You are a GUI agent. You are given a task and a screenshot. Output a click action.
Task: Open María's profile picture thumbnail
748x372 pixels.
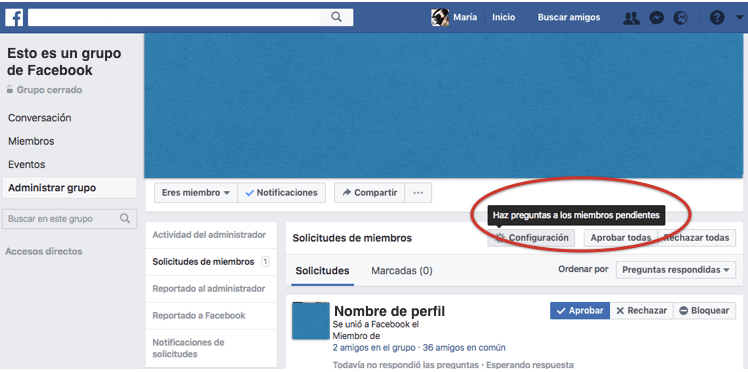[x=440, y=18]
